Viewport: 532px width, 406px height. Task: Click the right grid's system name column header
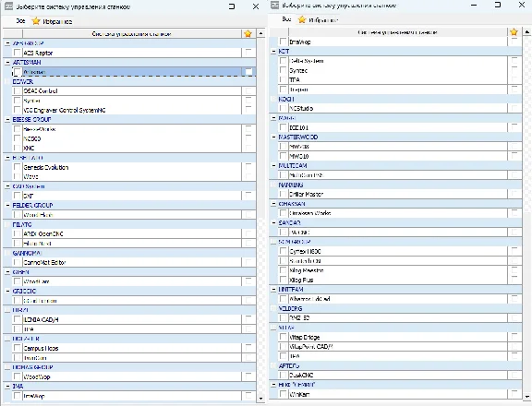click(x=398, y=32)
